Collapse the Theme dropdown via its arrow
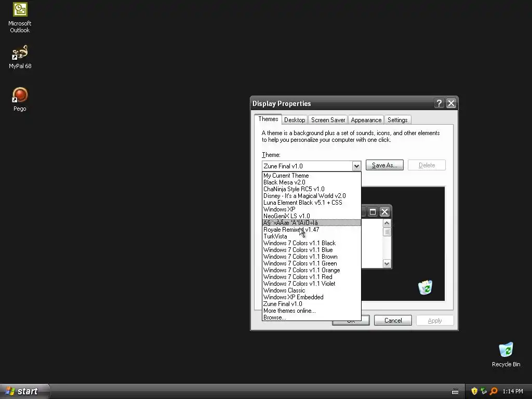 click(x=356, y=166)
